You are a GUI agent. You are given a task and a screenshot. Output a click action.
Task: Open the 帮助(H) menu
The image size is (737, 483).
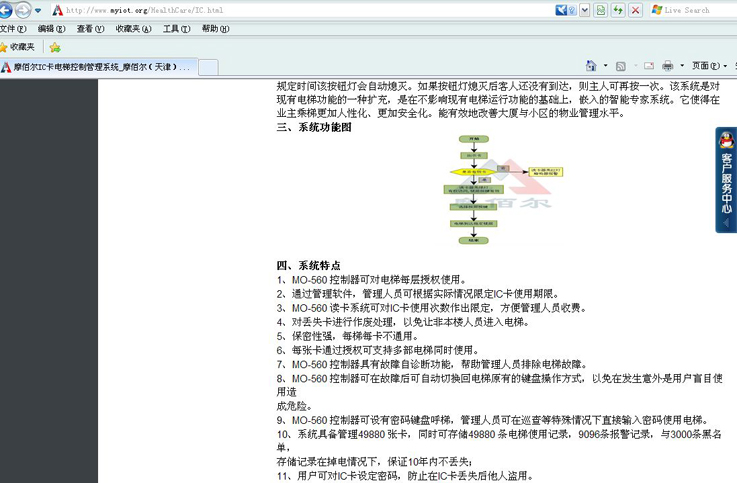pos(215,29)
